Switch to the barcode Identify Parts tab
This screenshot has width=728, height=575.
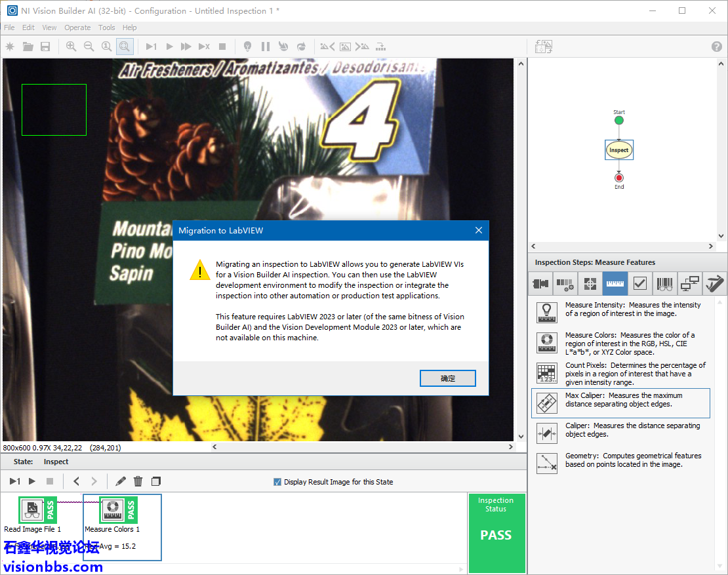665,284
